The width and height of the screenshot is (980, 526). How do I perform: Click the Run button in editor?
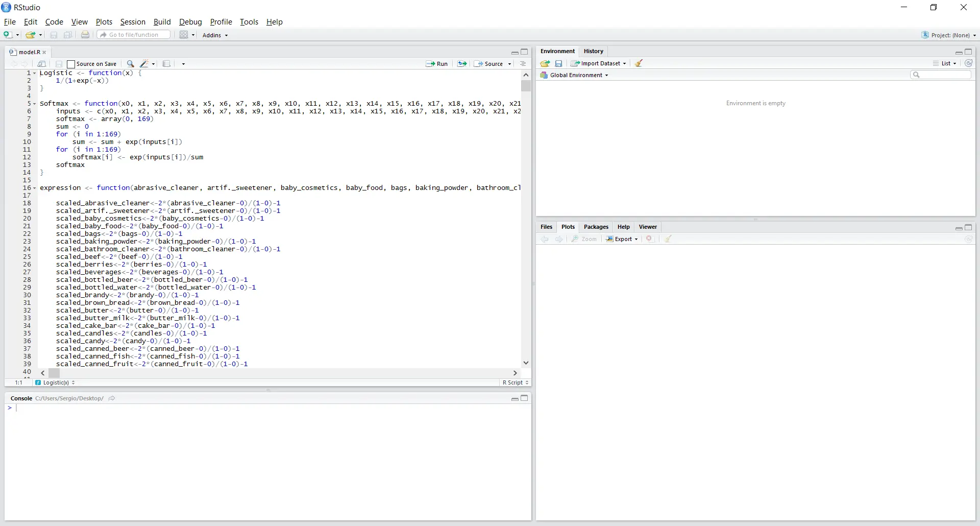tap(437, 64)
